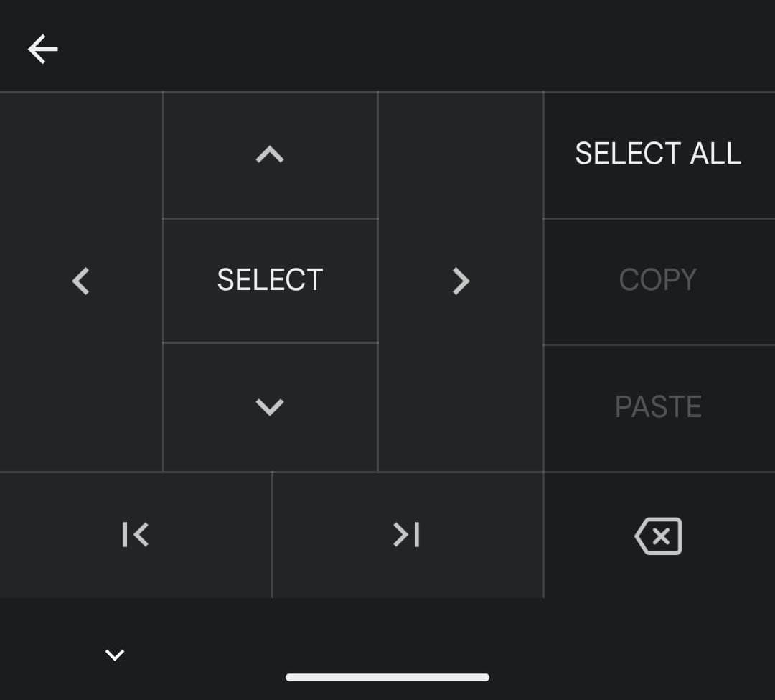Screen dimensions: 775x700
Task: Paste clipboard contents using PASTE
Action: (658, 407)
